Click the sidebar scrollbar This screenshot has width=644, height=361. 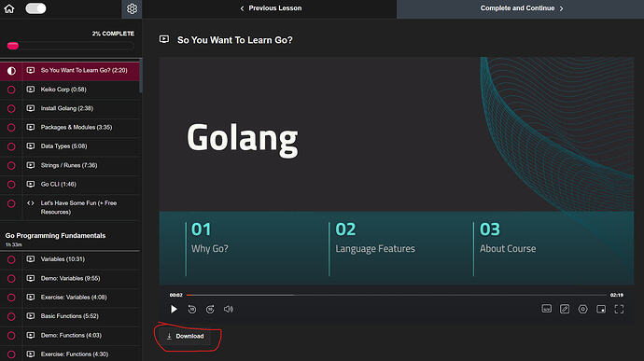(x=141, y=76)
